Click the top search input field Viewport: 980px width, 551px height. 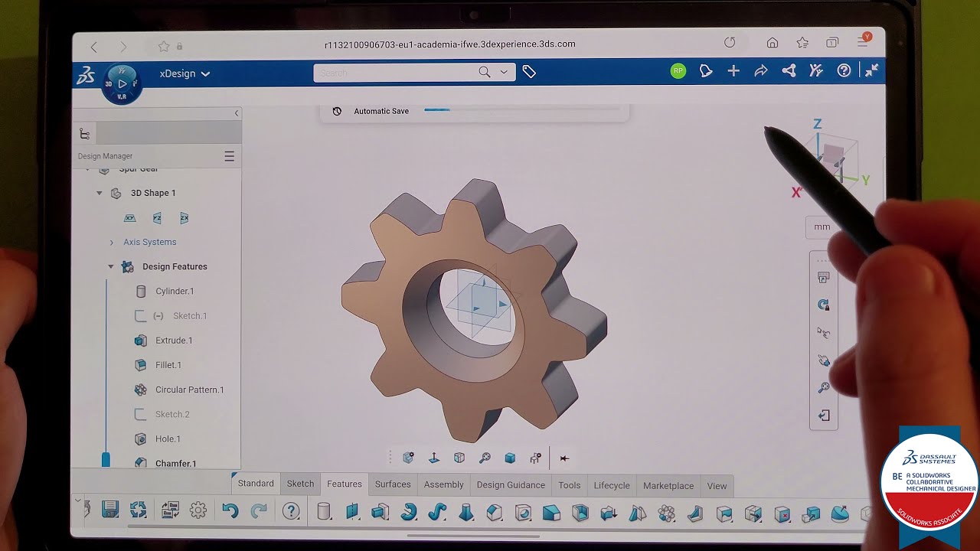[x=394, y=73]
